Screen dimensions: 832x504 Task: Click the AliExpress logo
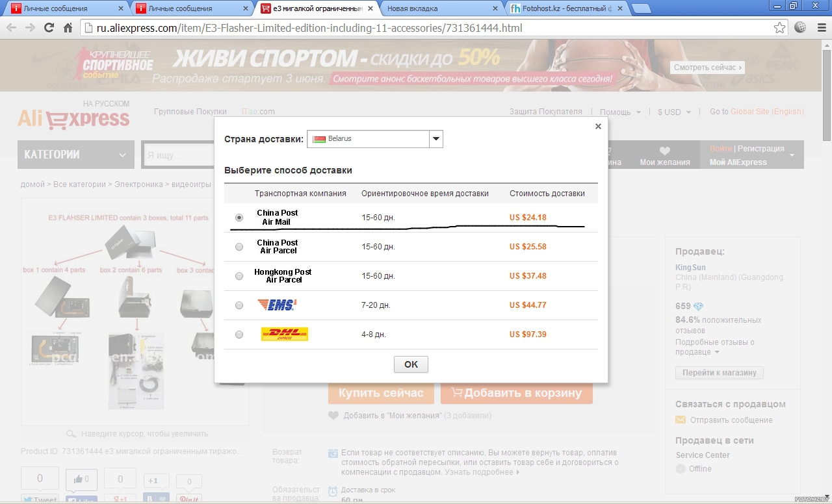tap(73, 119)
